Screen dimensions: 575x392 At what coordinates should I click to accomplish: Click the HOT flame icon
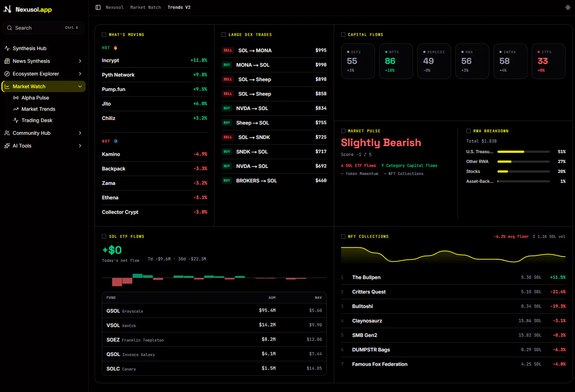pos(115,48)
